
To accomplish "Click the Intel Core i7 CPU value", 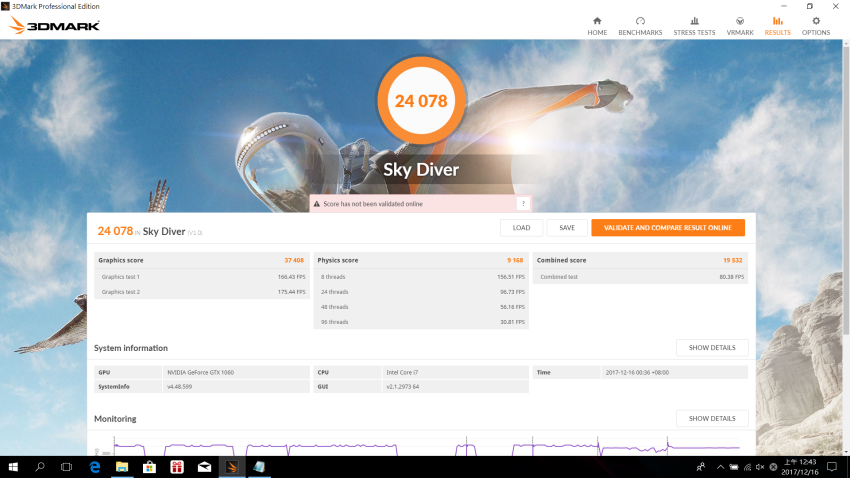I will 402,372.
